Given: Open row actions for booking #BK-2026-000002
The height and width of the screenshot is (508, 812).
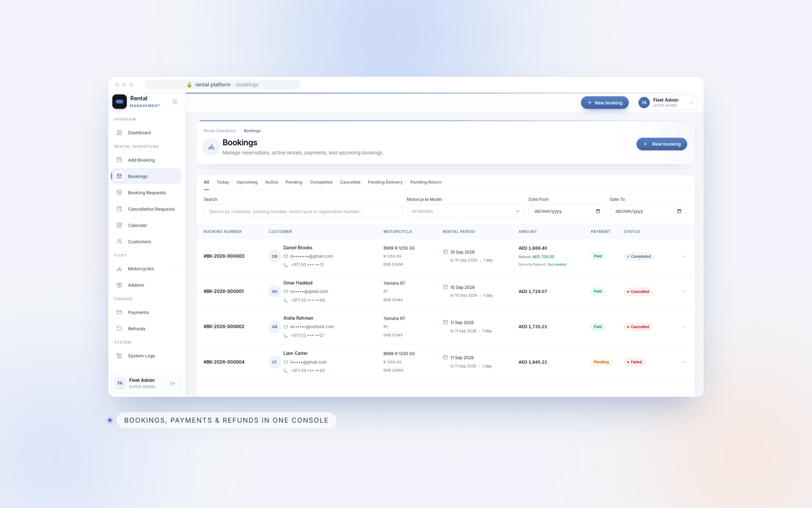Looking at the screenshot, I should pos(684,327).
